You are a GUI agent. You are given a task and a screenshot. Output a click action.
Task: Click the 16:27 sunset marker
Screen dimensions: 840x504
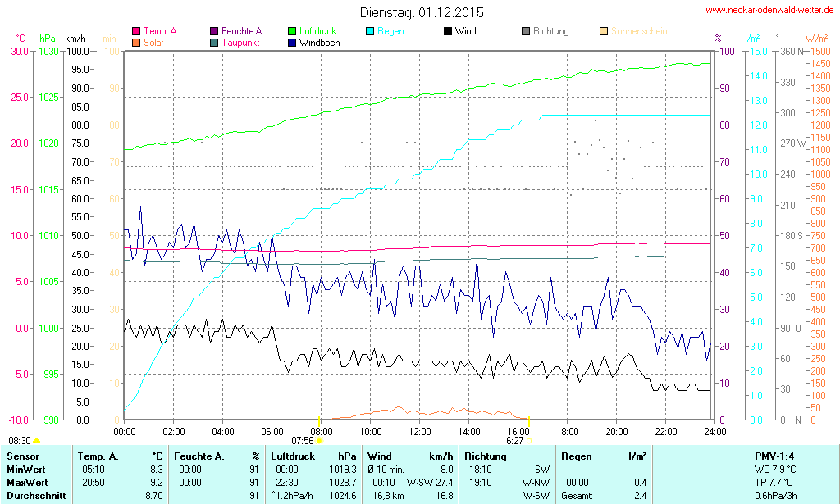tap(528, 441)
